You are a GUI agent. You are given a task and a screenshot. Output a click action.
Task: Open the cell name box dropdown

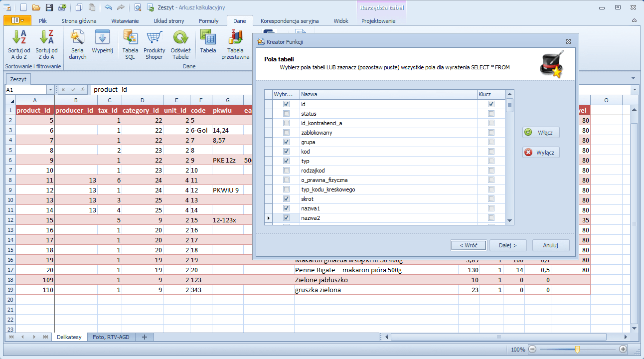click(x=50, y=90)
